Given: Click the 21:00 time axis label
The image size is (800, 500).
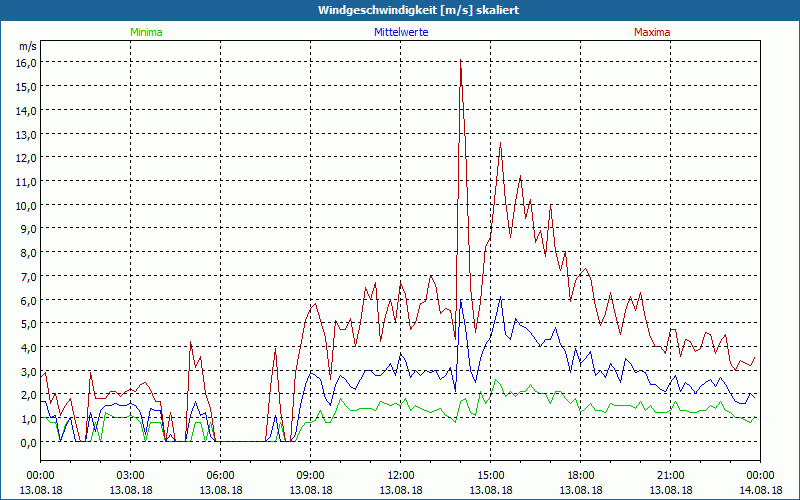Looking at the screenshot, I should [670, 476].
